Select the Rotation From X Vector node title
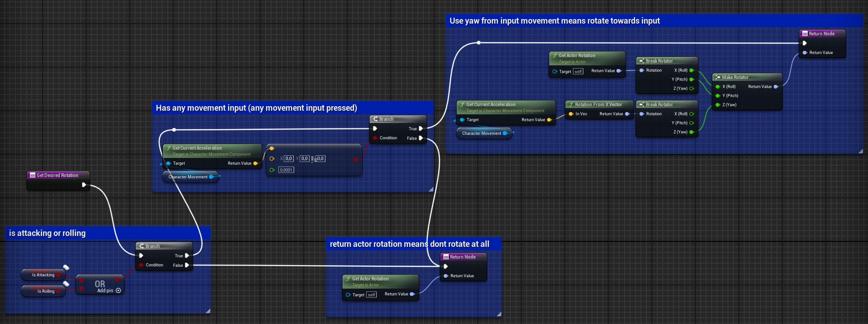 tap(598, 104)
